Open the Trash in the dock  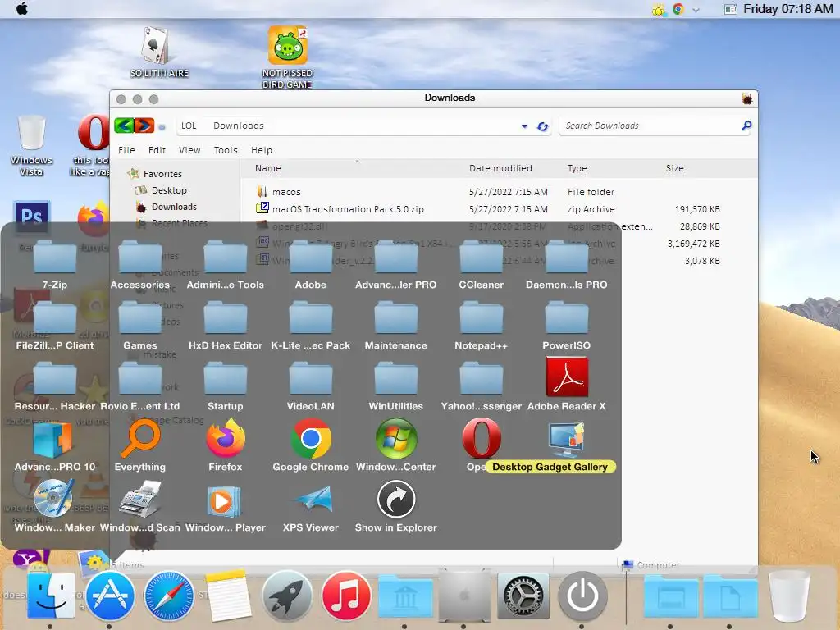[x=788, y=596]
